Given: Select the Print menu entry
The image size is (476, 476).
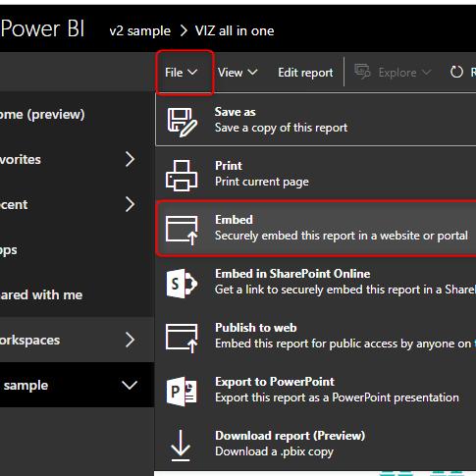Looking at the screenshot, I should point(316,174).
